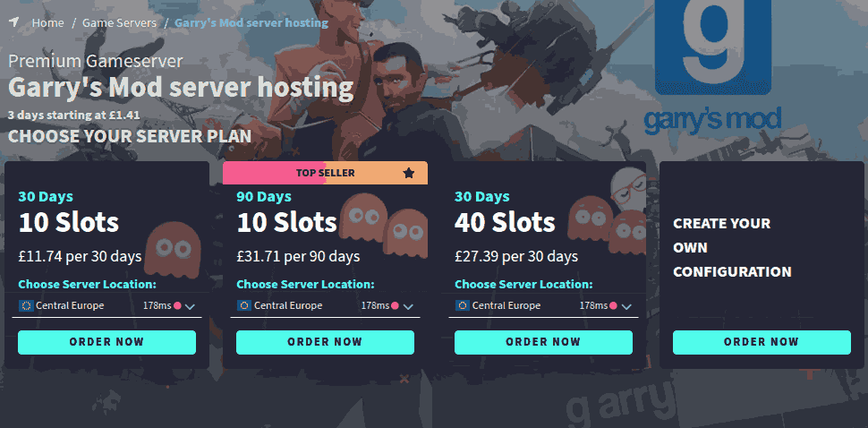This screenshot has height=428, width=868.
Task: Click the navigation arrow icon in breadcrumb
Action: [x=13, y=22]
